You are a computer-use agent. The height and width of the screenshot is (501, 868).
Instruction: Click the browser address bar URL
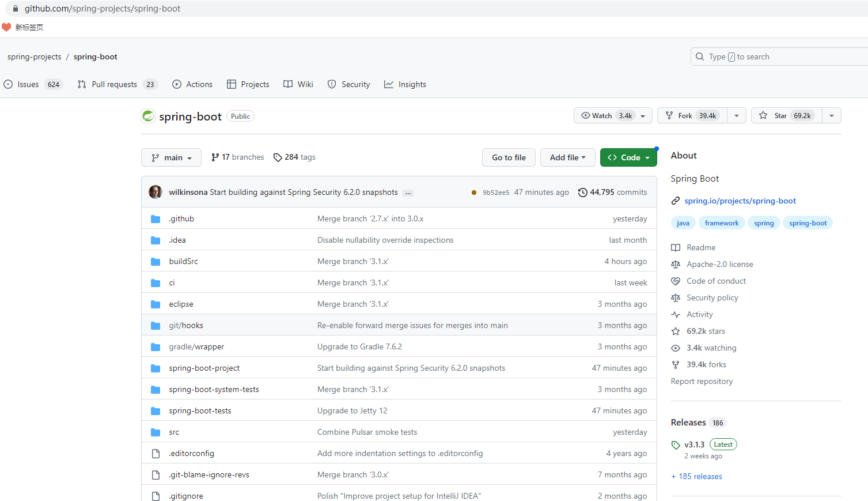pyautogui.click(x=103, y=9)
